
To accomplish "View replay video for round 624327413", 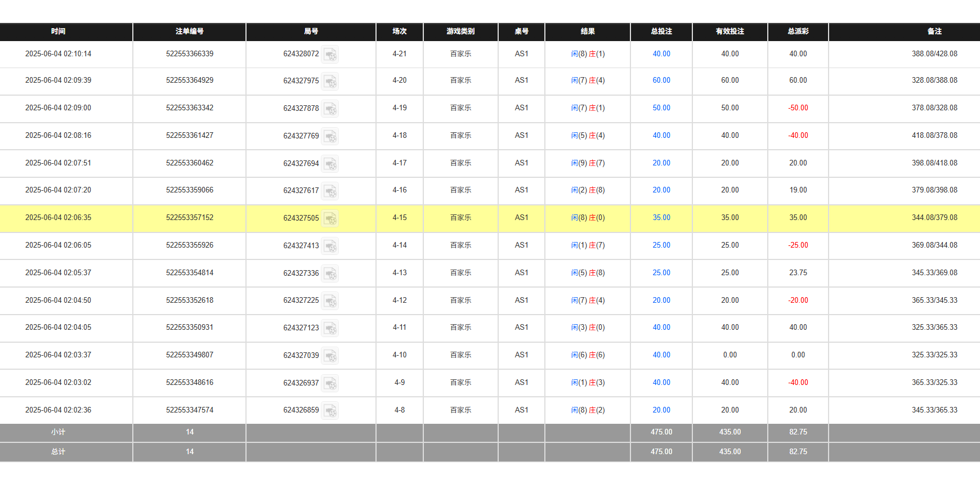I will 330,246.
